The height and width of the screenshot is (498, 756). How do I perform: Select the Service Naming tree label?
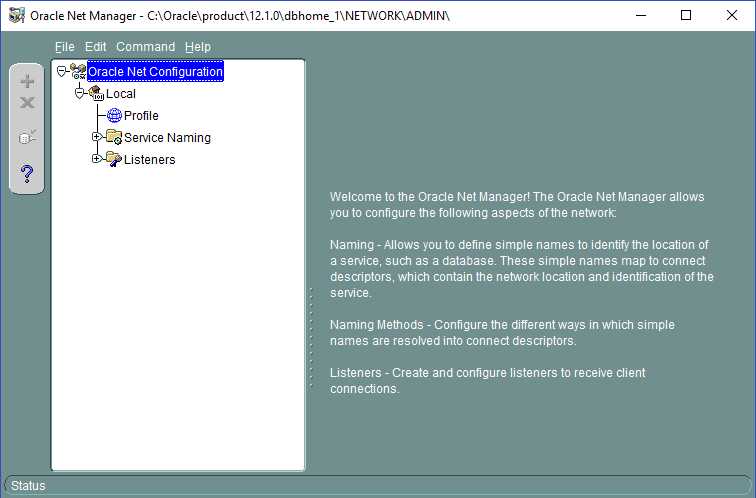click(167, 137)
